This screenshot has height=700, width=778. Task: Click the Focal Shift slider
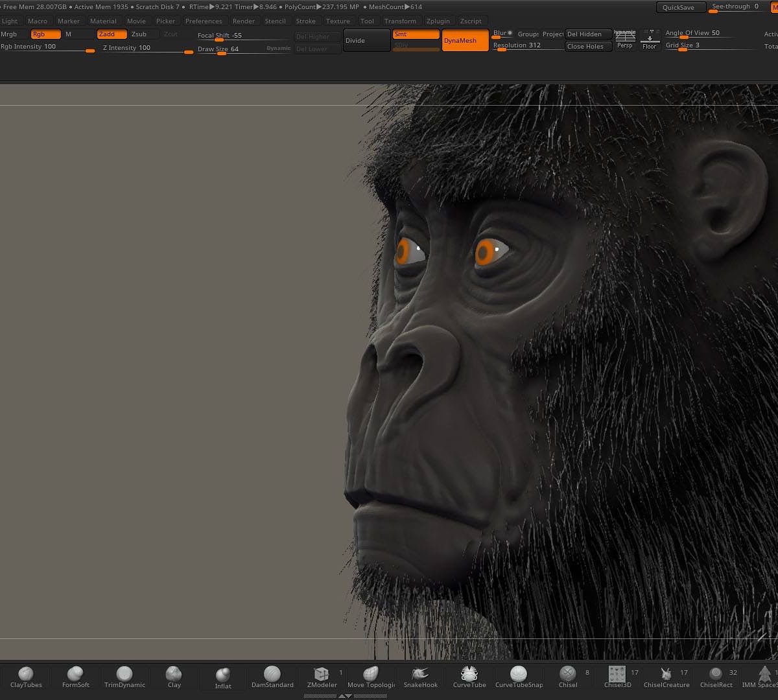[243, 36]
